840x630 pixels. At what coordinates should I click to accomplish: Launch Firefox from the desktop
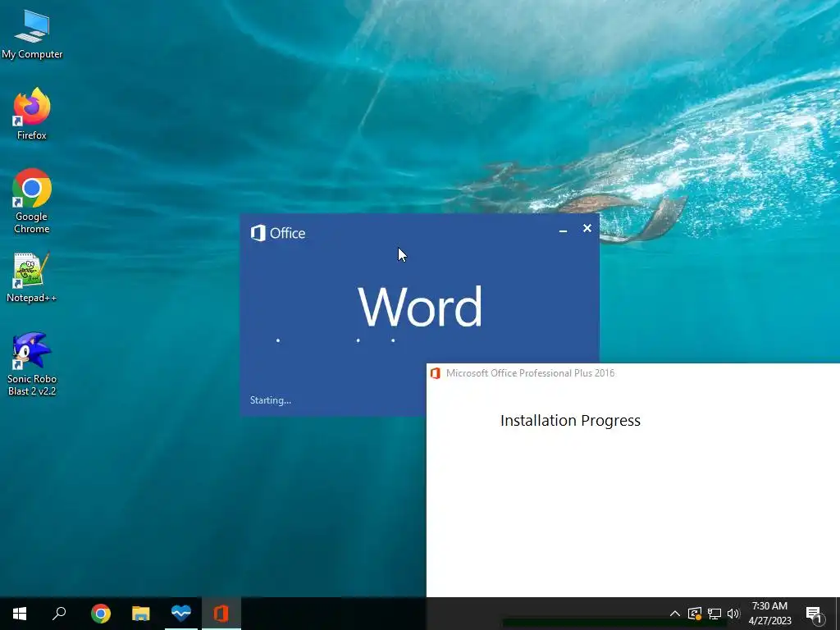coord(32,113)
